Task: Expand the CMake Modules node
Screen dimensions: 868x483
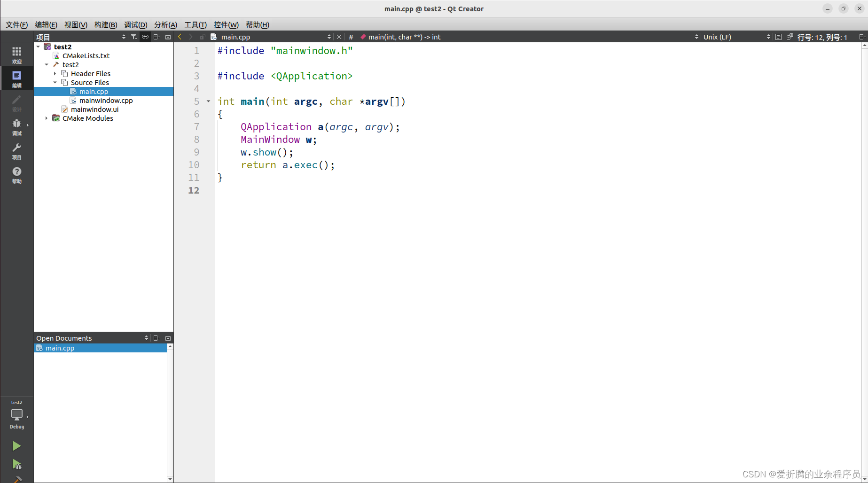Action: click(47, 118)
